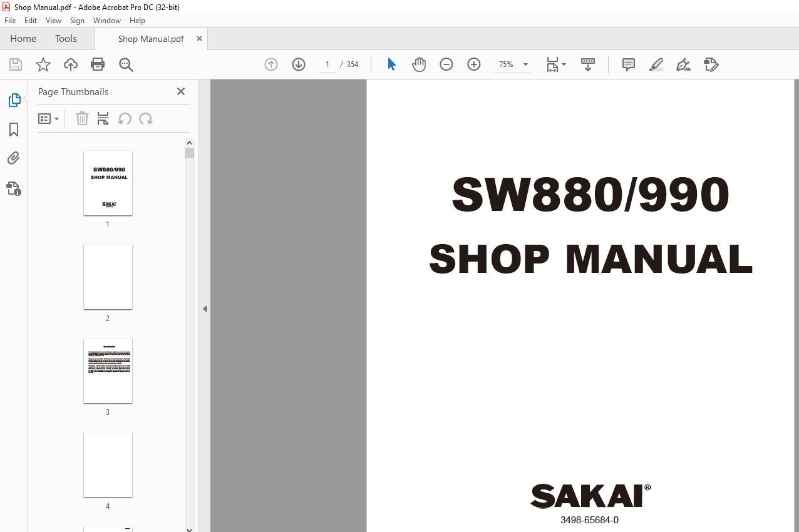Click the SHOP MANUAL heading text

590,258
